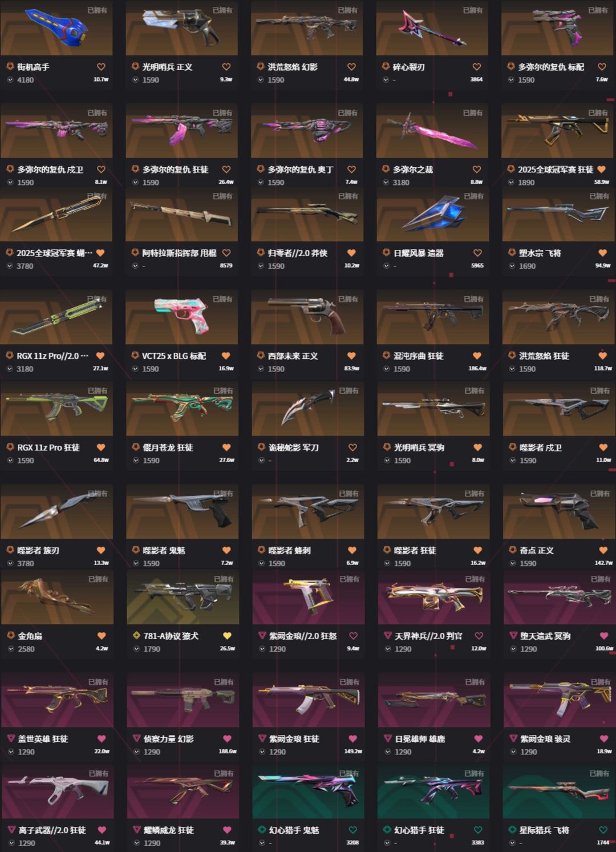
Task: Click the tier icon beside 洪荒怒焰 幻影
Action: click(261, 67)
